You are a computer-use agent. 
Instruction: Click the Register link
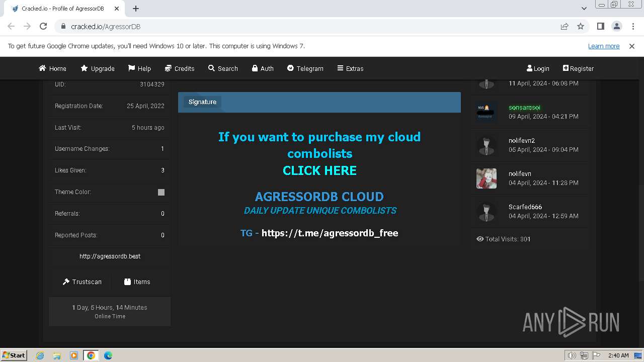pos(578,68)
